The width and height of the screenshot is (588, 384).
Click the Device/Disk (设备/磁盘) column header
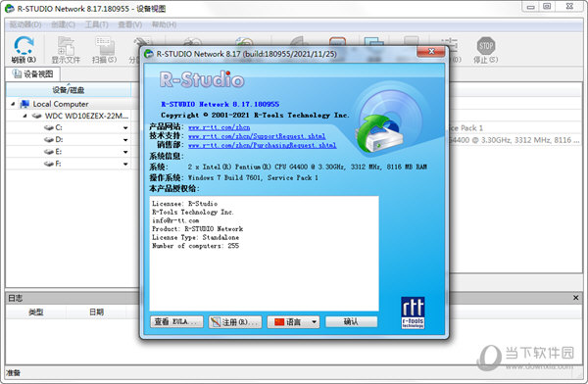pos(69,90)
